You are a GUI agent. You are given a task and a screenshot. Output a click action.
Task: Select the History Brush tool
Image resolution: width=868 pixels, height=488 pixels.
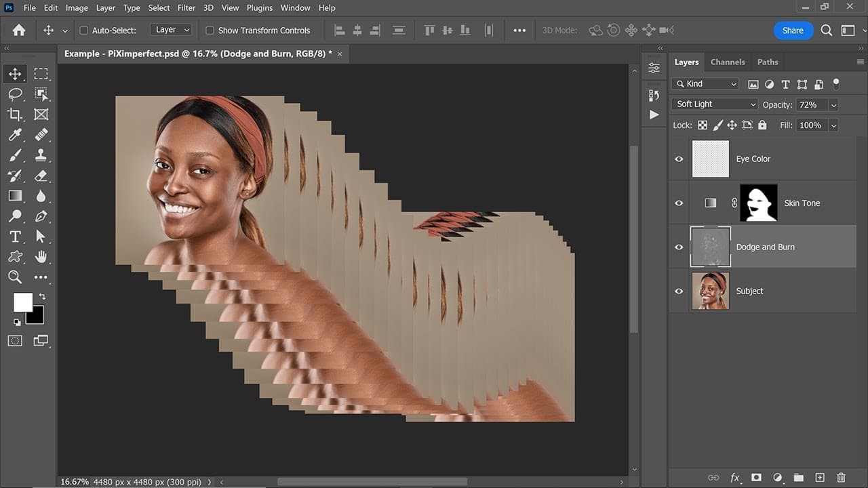15,176
